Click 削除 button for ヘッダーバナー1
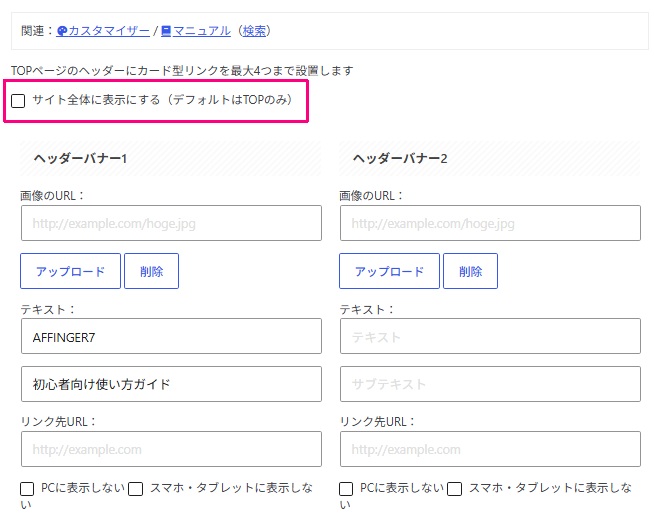Image resolution: width=654 pixels, height=525 pixels. (151, 271)
